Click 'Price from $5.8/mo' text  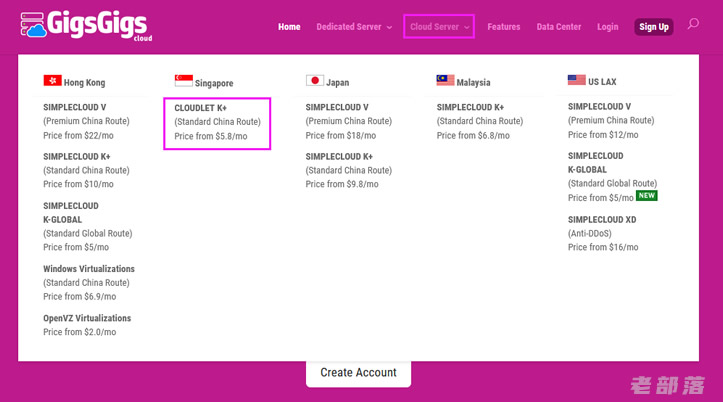[x=211, y=136]
